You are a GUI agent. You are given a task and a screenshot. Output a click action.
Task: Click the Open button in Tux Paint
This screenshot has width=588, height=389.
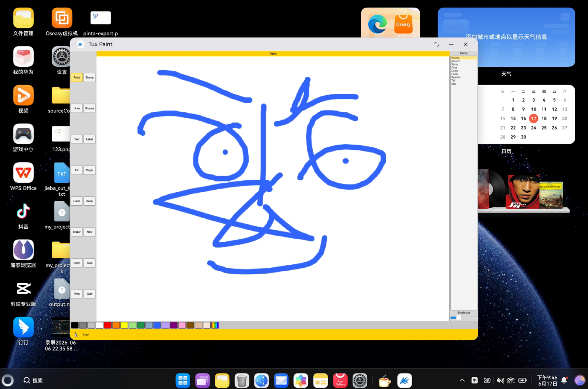click(x=77, y=263)
